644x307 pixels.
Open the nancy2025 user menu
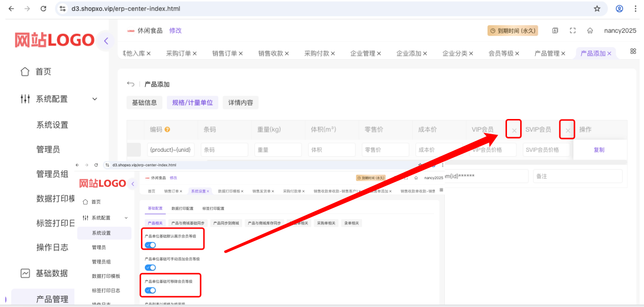(x=620, y=30)
